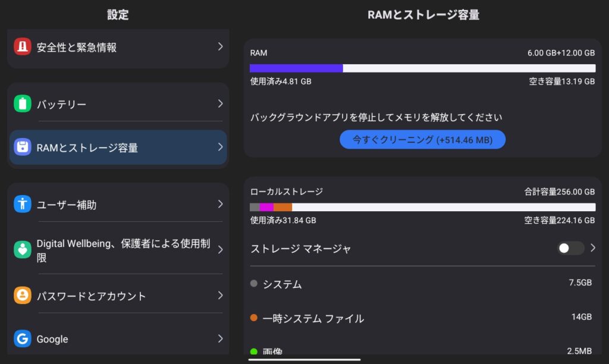Image resolution: width=609 pixels, height=364 pixels.
Task: Tap the 使用済み31.84 GB text
Action: 283,220
